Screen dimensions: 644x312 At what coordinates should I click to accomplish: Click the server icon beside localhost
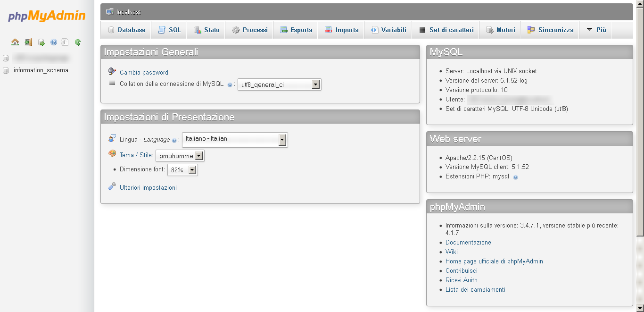point(109,12)
